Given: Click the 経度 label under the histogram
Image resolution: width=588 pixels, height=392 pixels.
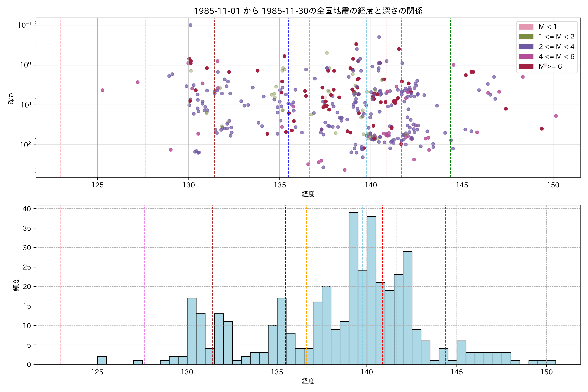Looking at the screenshot, I should coord(308,381).
